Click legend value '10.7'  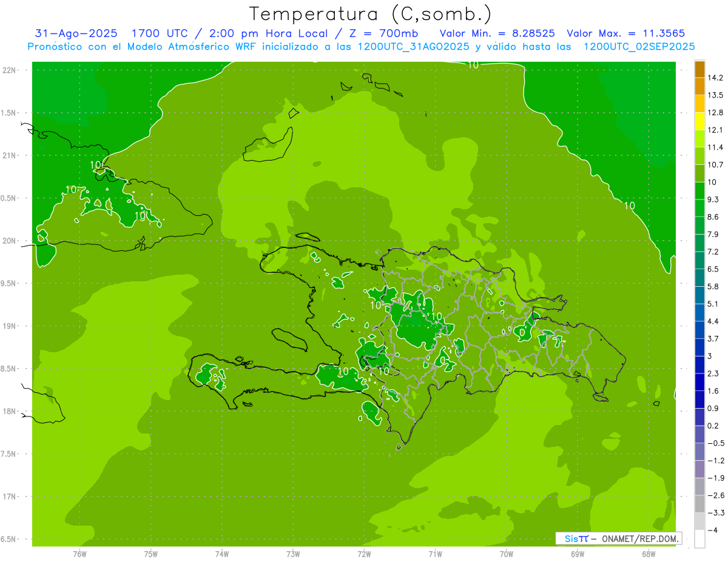715,165
